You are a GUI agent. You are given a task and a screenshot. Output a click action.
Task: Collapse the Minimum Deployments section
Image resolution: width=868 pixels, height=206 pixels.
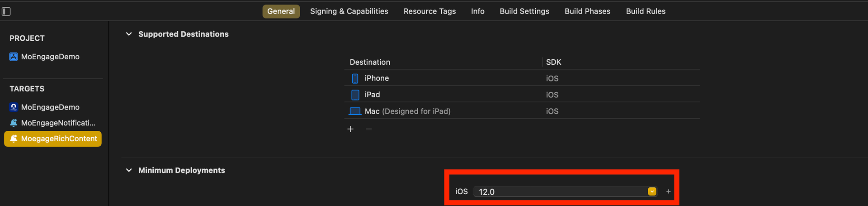(129, 170)
